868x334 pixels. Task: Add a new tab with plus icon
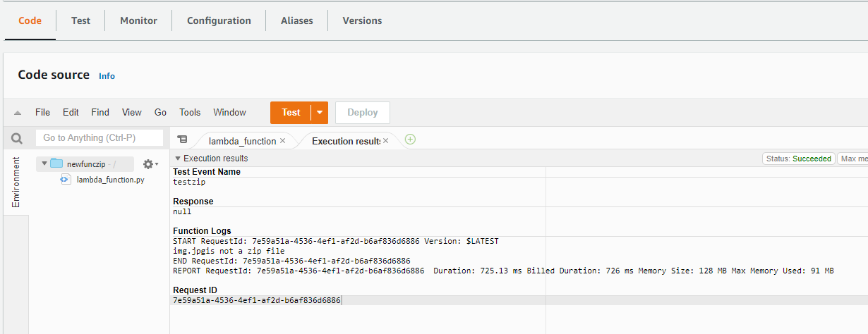pyautogui.click(x=410, y=140)
